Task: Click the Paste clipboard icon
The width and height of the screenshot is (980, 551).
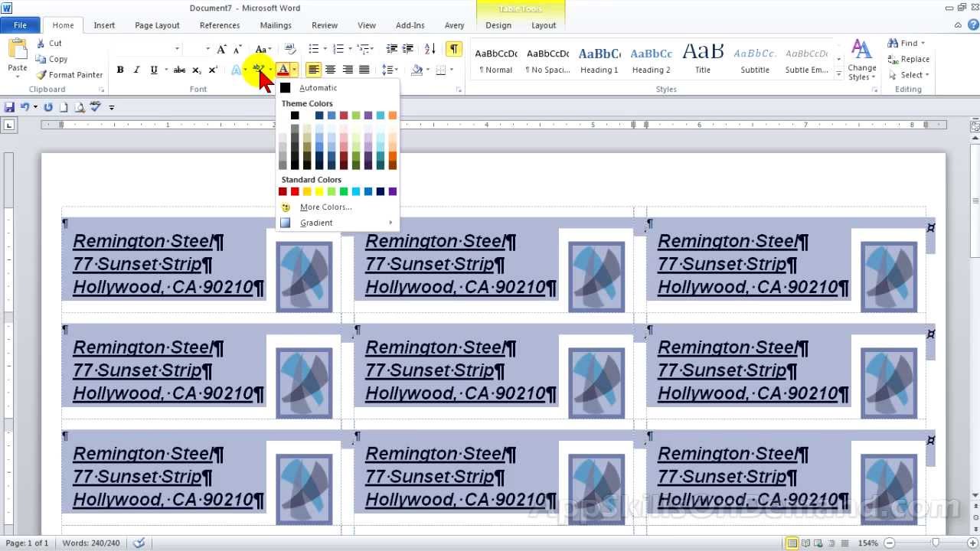Action: coord(17,49)
